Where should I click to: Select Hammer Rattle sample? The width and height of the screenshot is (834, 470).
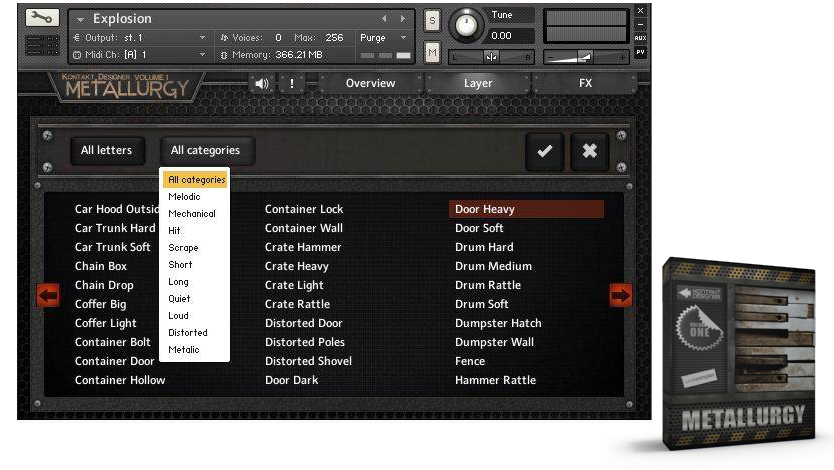tap(495, 381)
